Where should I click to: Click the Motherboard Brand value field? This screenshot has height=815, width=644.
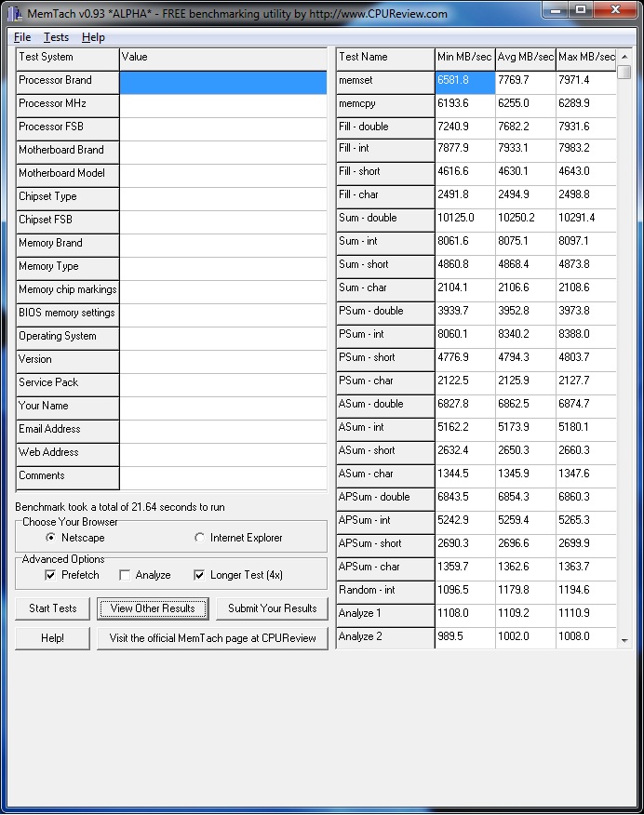[223, 153]
